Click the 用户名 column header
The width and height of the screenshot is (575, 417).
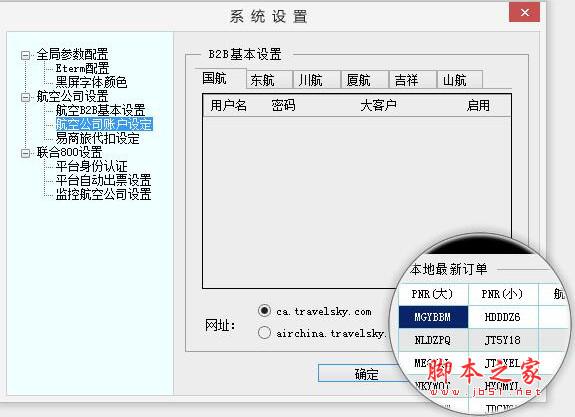click(x=228, y=106)
